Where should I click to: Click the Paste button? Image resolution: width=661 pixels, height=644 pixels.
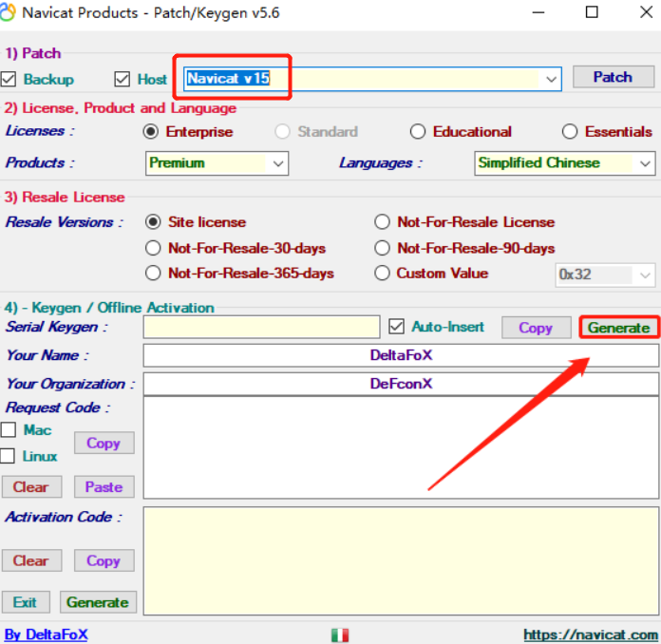104,487
